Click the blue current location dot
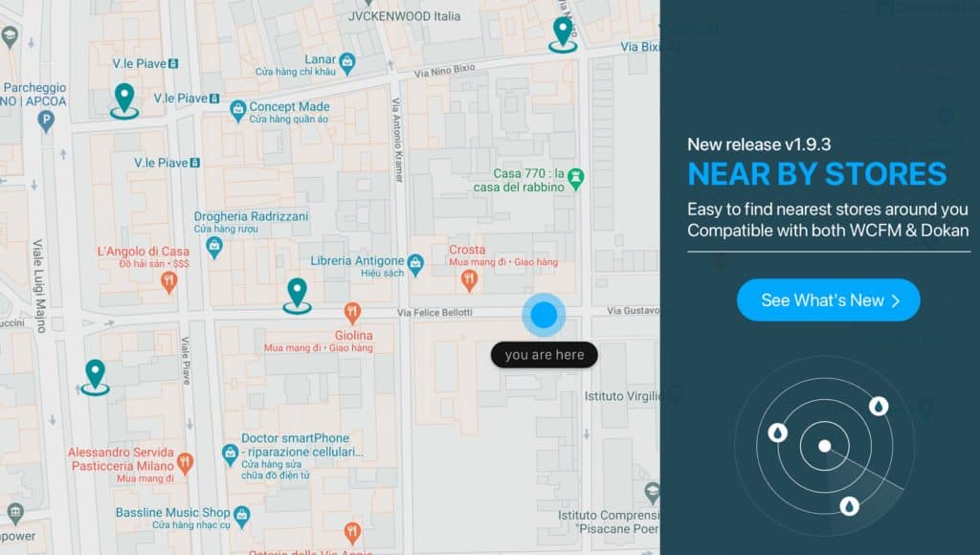The width and height of the screenshot is (980, 555). coord(544,314)
